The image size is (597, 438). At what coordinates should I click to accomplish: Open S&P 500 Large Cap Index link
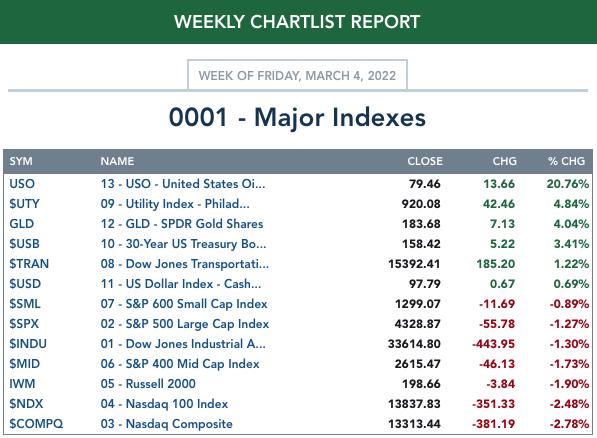185,324
